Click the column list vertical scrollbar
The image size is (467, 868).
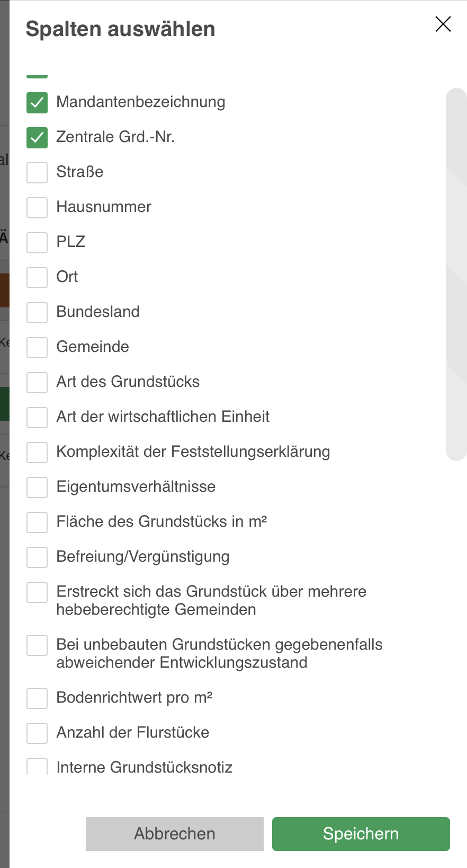click(x=456, y=274)
